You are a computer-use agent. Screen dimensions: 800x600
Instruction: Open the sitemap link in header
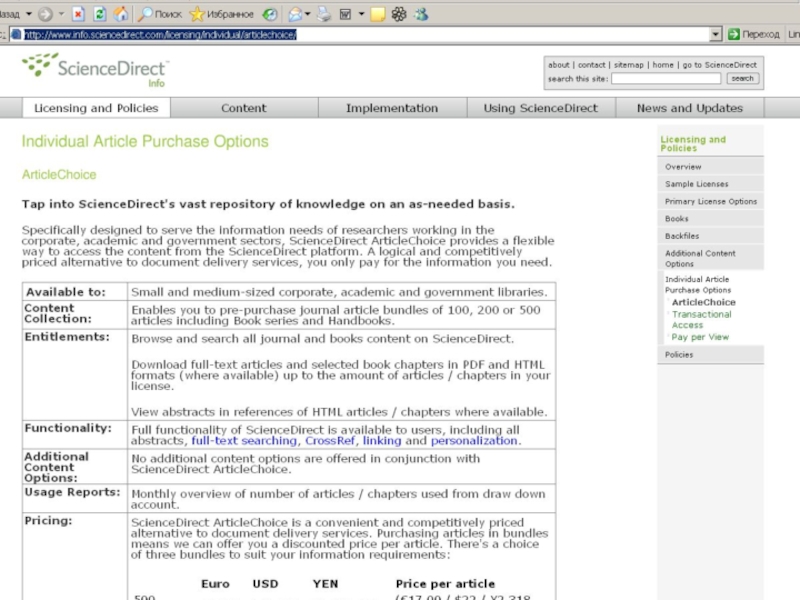[629, 65]
